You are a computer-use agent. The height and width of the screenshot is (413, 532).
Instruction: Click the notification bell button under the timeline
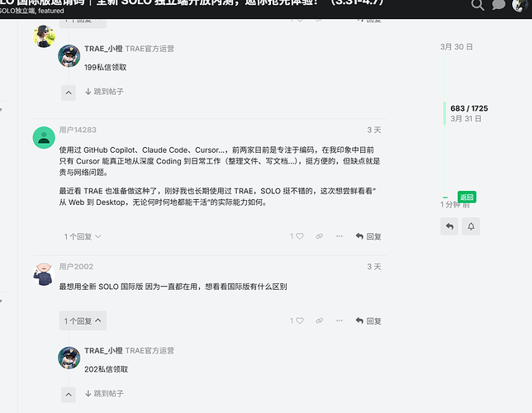[x=471, y=226]
